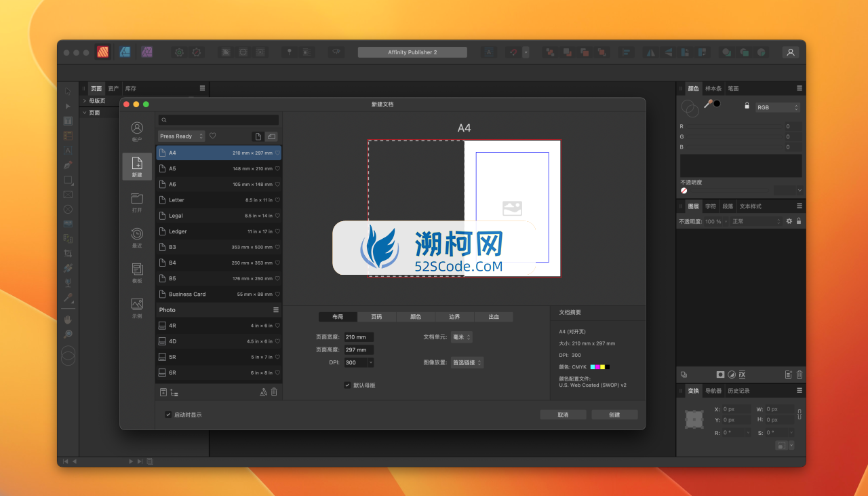Screen dimensions: 868x496
Task: Click the add preset icon at list bottom
Action: click(x=163, y=392)
